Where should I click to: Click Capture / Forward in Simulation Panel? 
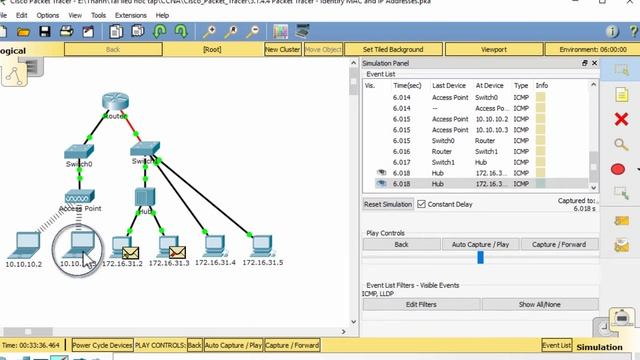coord(559,244)
